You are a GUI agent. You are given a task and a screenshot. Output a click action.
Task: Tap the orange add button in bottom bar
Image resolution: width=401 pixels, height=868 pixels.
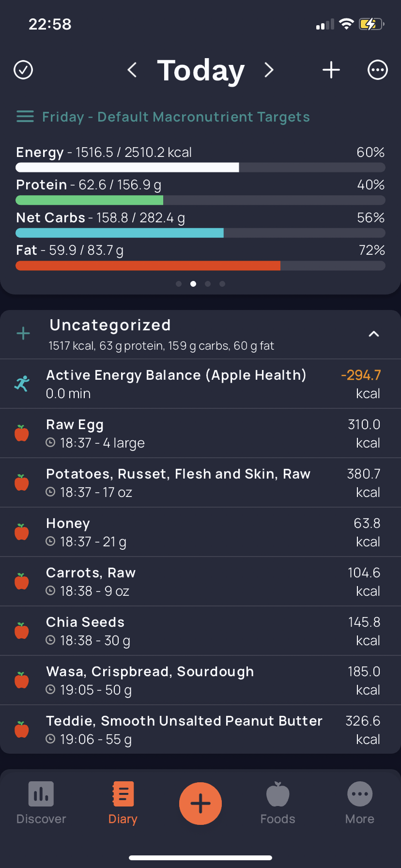[200, 804]
